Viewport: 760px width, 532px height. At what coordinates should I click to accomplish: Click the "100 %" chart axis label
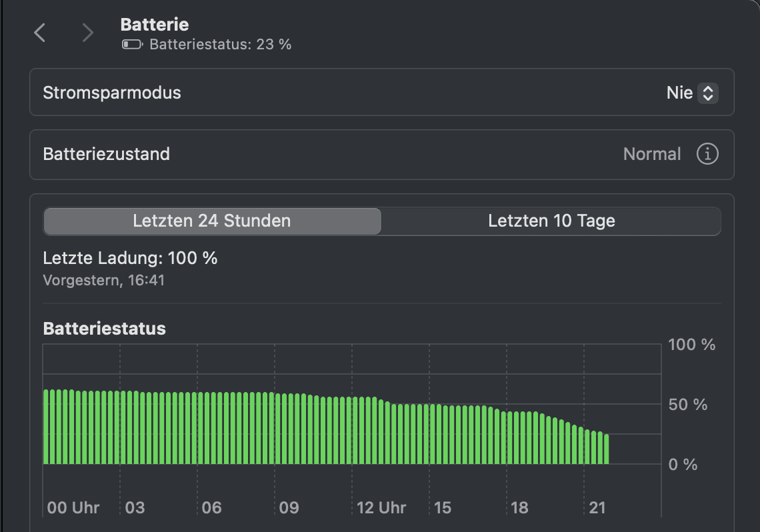point(692,345)
